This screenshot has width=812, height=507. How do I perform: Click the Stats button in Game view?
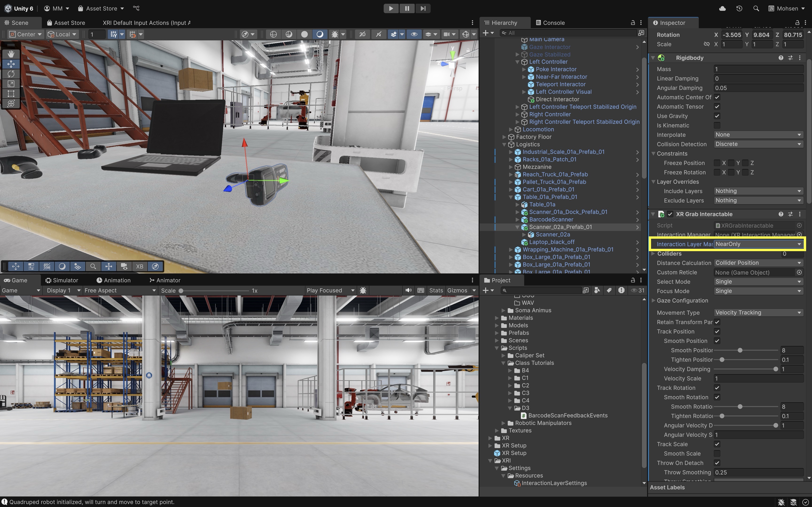point(436,290)
